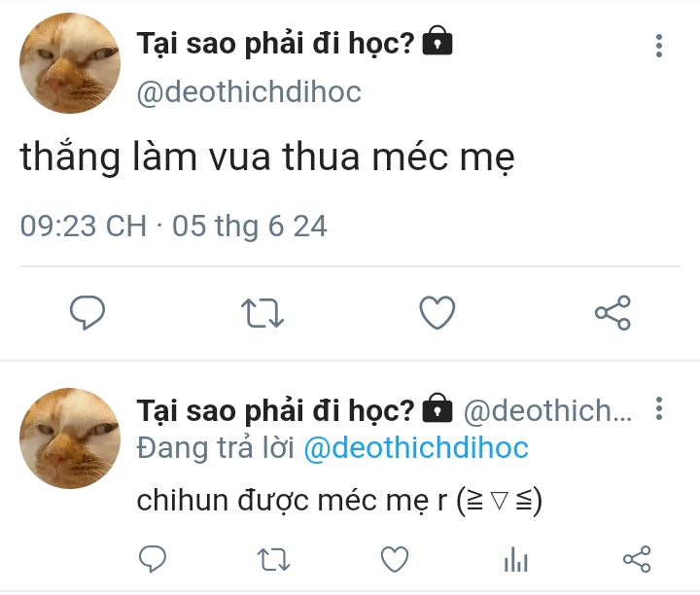
Task: Like the chihun reply tweet
Action: click(x=395, y=559)
